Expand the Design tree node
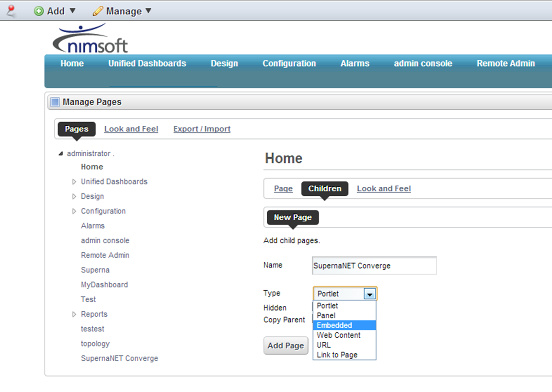The width and height of the screenshot is (552, 392). coord(75,197)
